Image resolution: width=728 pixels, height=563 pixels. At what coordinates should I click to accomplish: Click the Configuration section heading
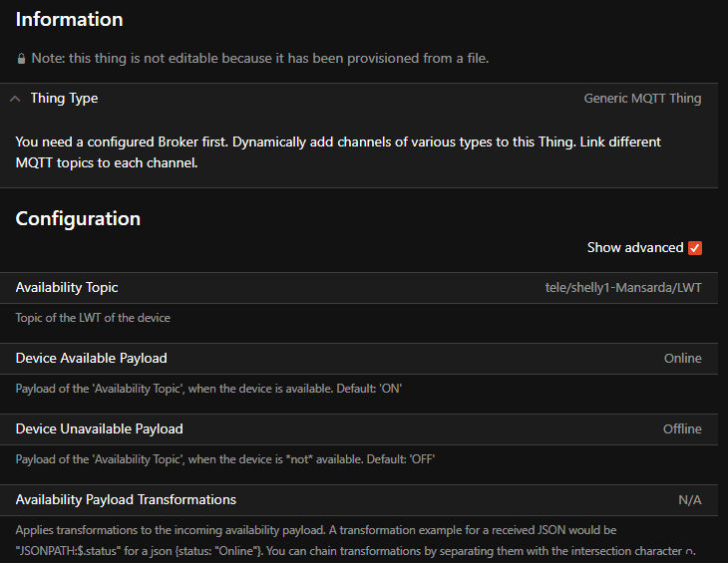tap(78, 219)
